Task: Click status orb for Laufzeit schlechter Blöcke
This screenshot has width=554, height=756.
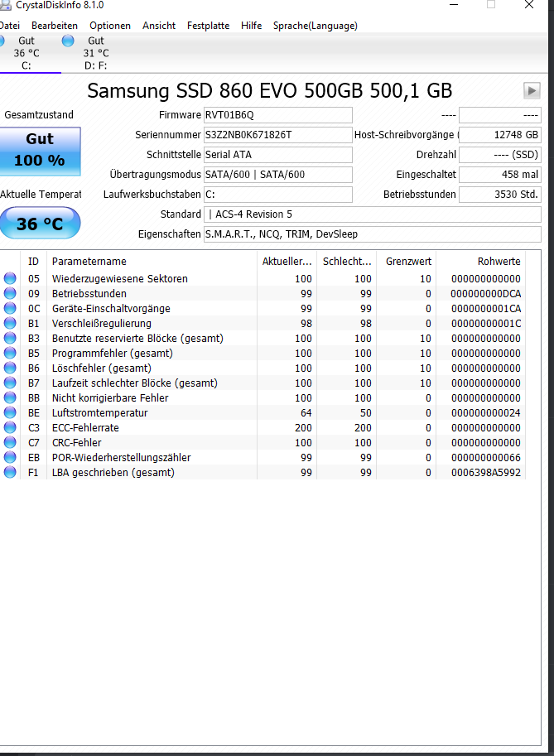Action: (x=10, y=383)
